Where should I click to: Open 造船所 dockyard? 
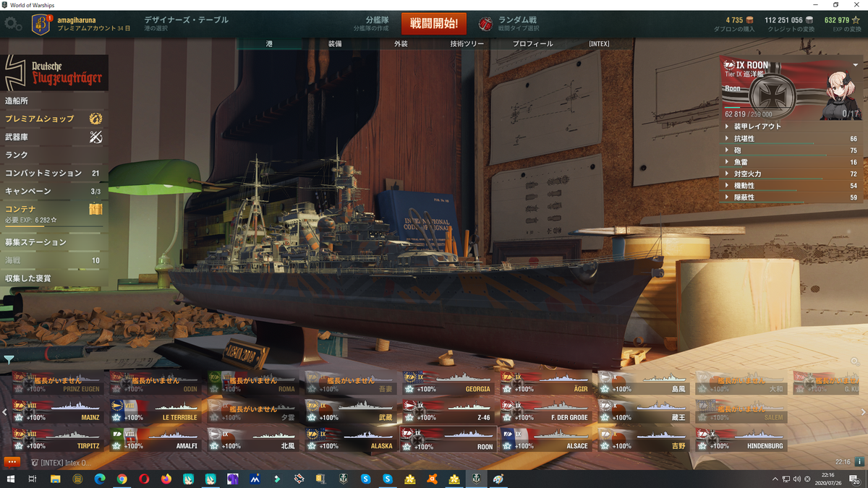(54, 100)
